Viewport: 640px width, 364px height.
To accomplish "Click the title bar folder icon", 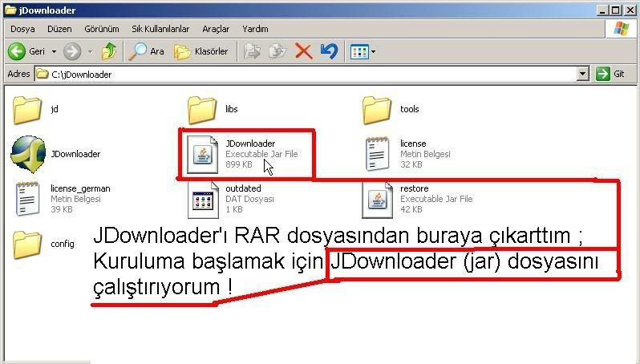I will 10,10.
